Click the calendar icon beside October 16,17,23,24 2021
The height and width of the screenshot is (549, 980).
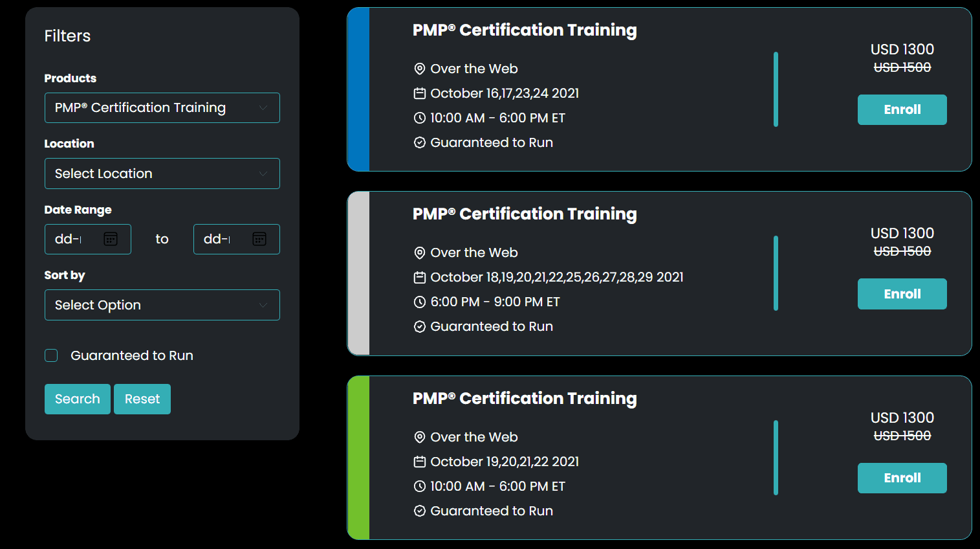pyautogui.click(x=420, y=93)
